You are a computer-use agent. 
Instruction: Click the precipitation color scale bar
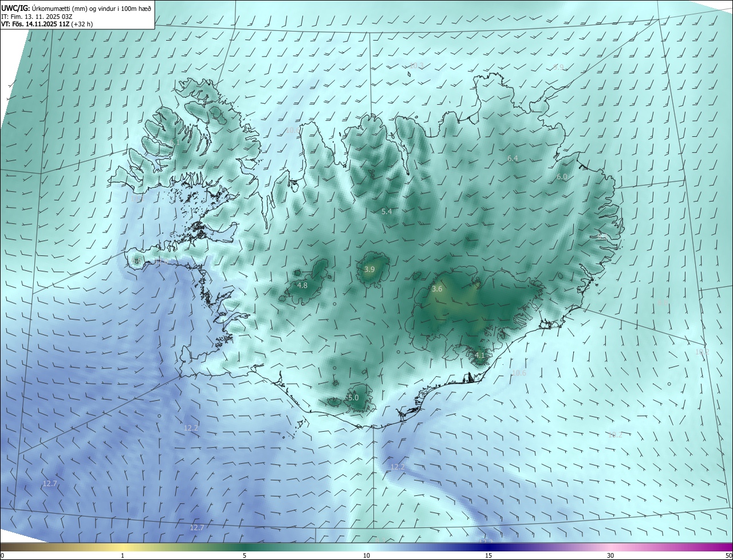[x=366, y=547]
